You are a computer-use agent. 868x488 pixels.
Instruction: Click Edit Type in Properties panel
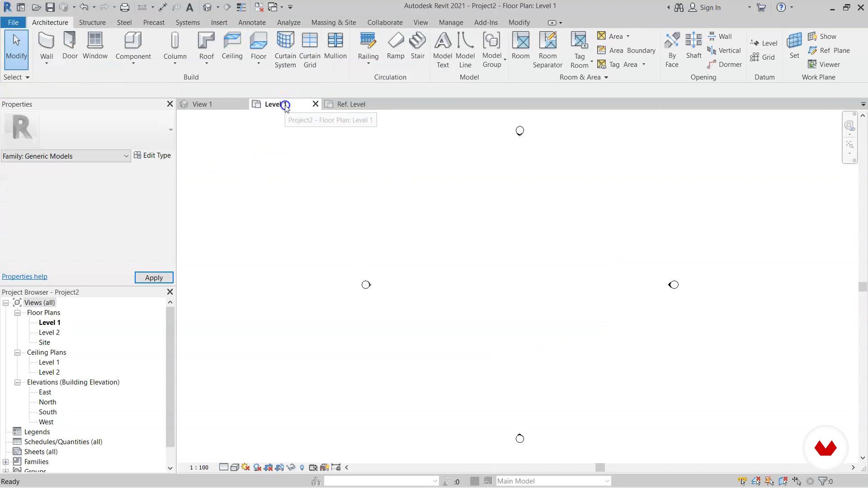pyautogui.click(x=152, y=155)
